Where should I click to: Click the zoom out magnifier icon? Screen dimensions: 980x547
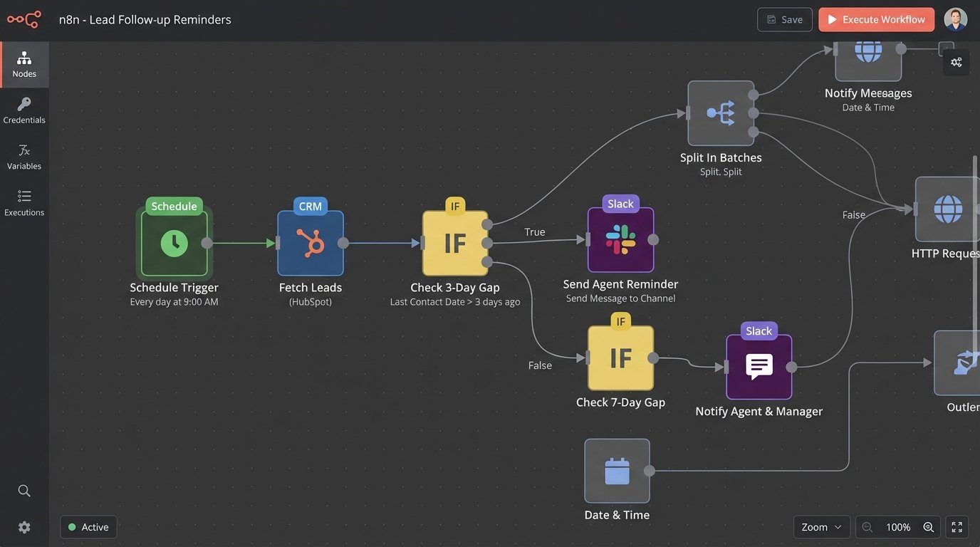coord(867,527)
